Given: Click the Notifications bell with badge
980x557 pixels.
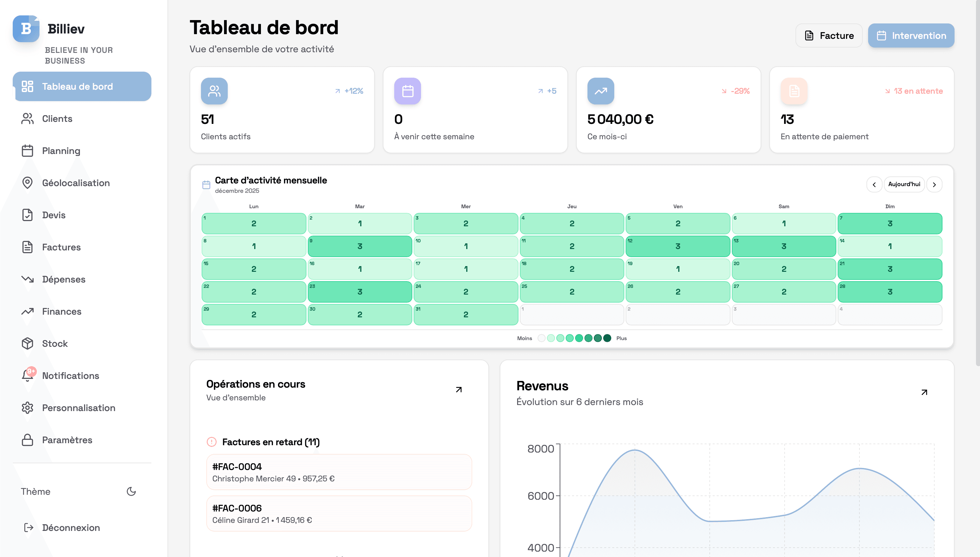Looking at the screenshot, I should tap(27, 376).
